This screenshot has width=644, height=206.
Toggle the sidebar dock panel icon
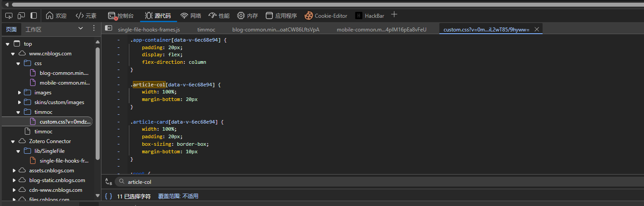coord(34,16)
